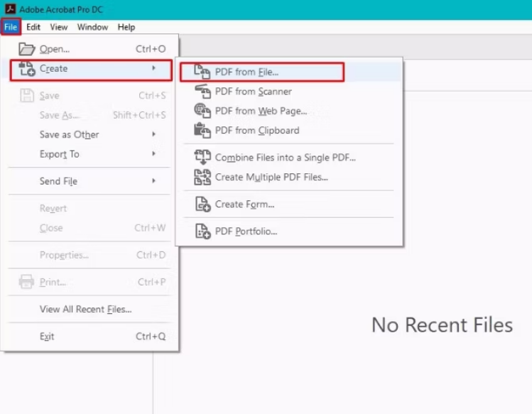The width and height of the screenshot is (532, 414).
Task: Select Create in the File menu
Action: 91,70
